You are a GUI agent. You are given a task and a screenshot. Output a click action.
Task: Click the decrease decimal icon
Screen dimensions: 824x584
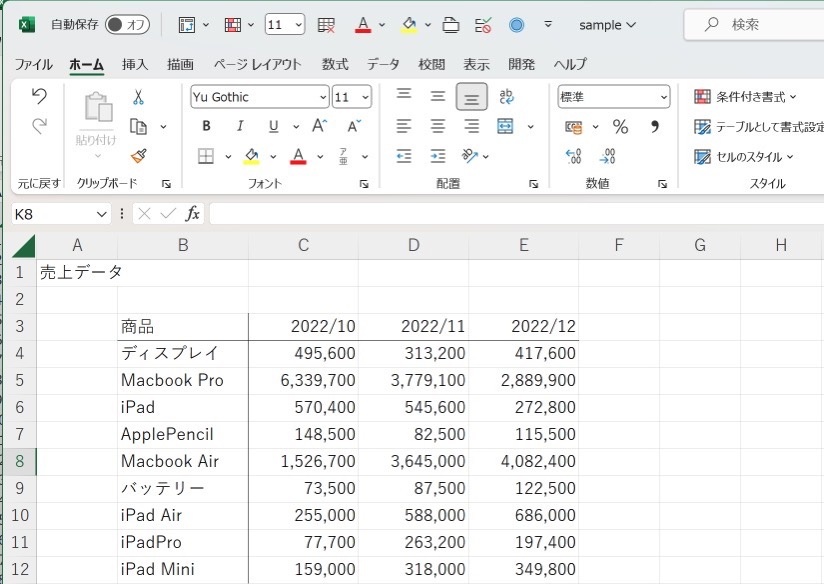[x=607, y=156]
